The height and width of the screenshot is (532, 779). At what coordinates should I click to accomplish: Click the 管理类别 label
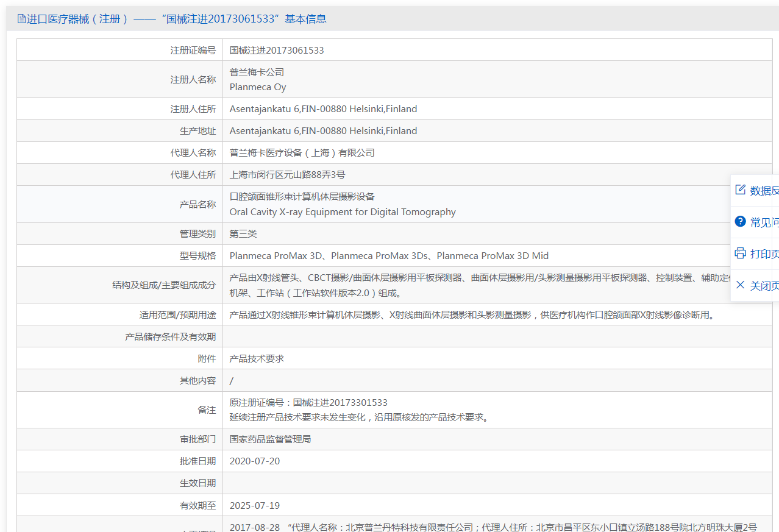tap(197, 234)
